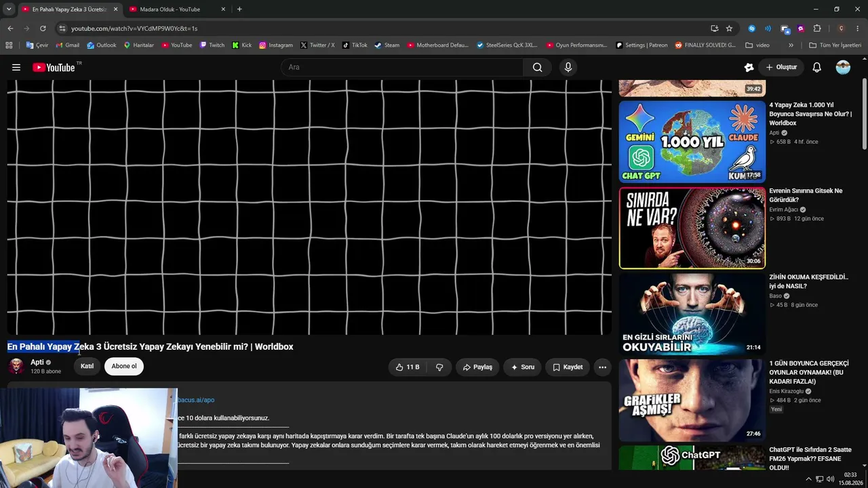Open the YouTube account avatar menu
Viewport: 868px width, 488px height.
click(x=843, y=67)
